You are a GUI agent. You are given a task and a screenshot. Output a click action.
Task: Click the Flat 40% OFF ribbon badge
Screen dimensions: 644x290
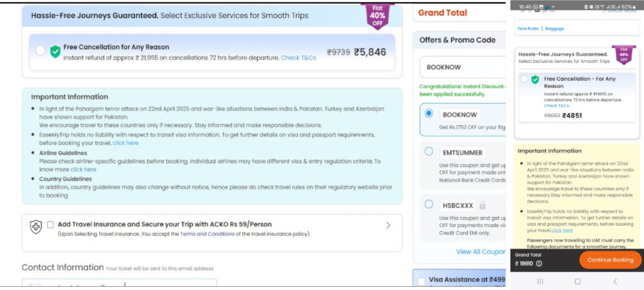tap(377, 16)
